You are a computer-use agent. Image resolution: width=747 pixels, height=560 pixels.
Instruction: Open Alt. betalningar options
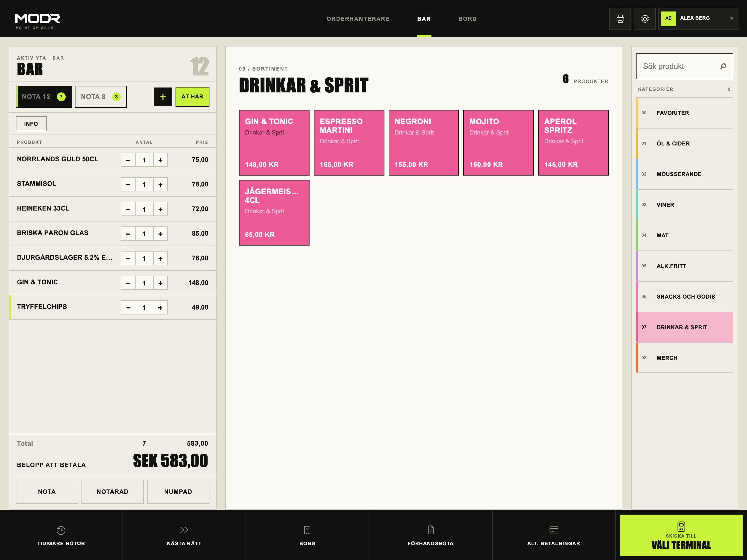point(554,535)
